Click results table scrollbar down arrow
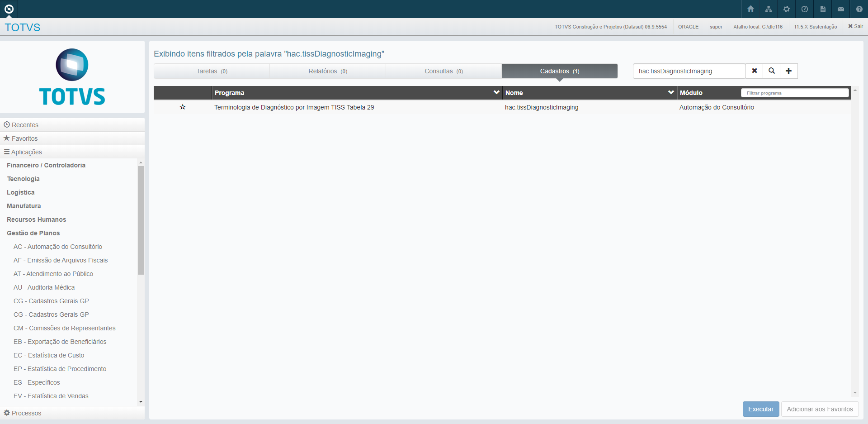This screenshot has height=424, width=868. [x=855, y=393]
